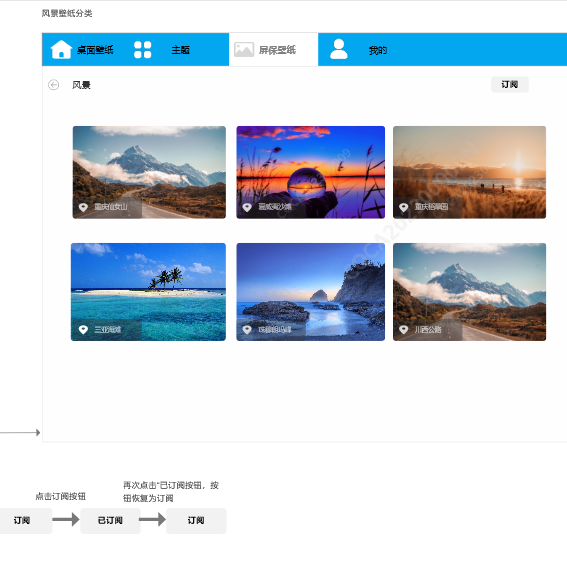
Task: Open the golden sunset grassland wallpaper thumbnail
Action: pyautogui.click(x=469, y=172)
